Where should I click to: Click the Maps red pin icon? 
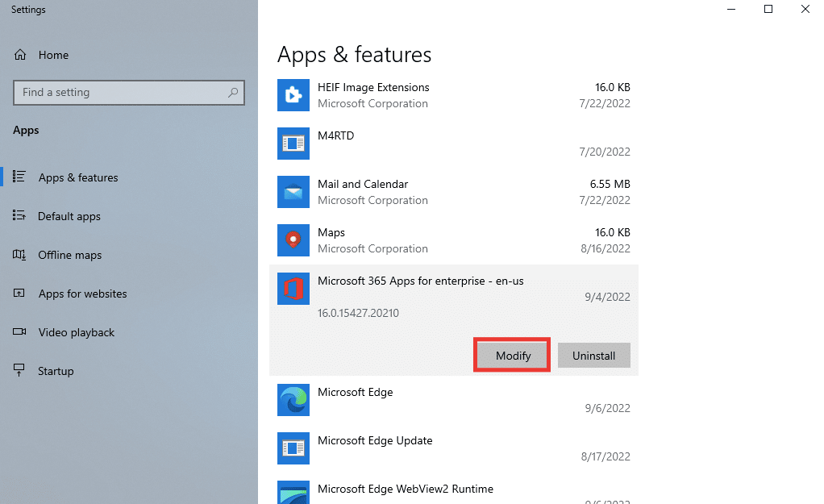point(293,240)
